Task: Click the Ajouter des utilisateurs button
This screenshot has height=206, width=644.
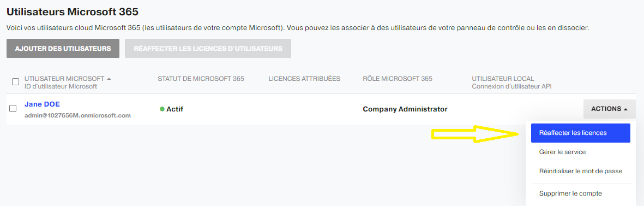Action: coord(63,49)
